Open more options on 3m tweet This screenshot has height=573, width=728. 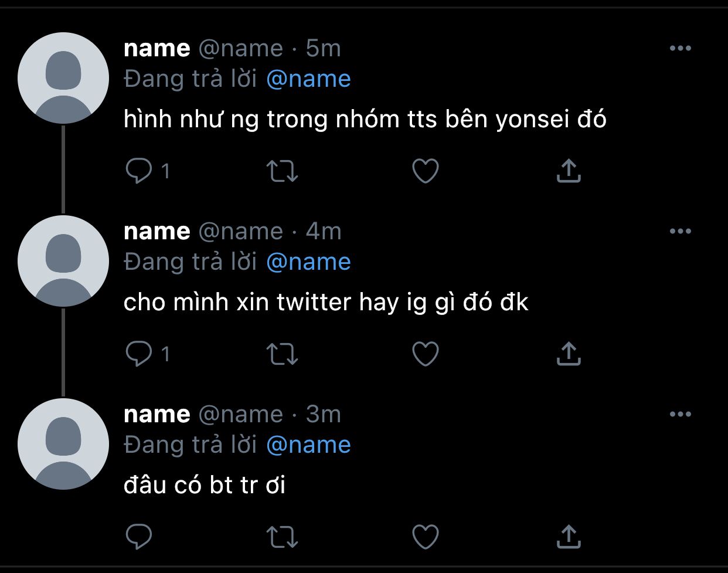pos(680,414)
